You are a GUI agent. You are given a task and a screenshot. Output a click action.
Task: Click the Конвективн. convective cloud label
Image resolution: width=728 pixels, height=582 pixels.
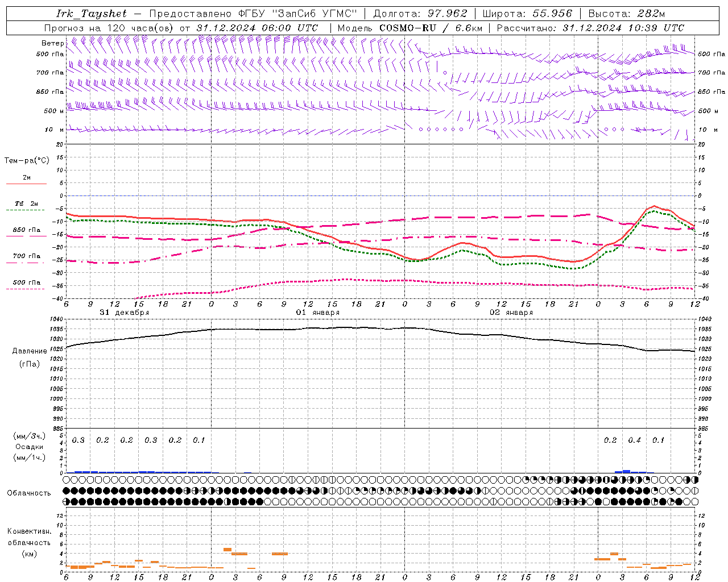[x=29, y=531]
